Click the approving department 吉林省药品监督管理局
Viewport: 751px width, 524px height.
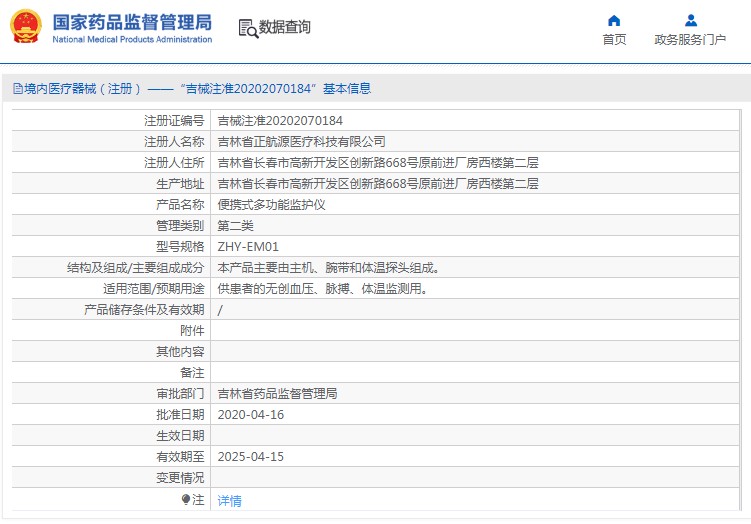pyautogui.click(x=277, y=394)
